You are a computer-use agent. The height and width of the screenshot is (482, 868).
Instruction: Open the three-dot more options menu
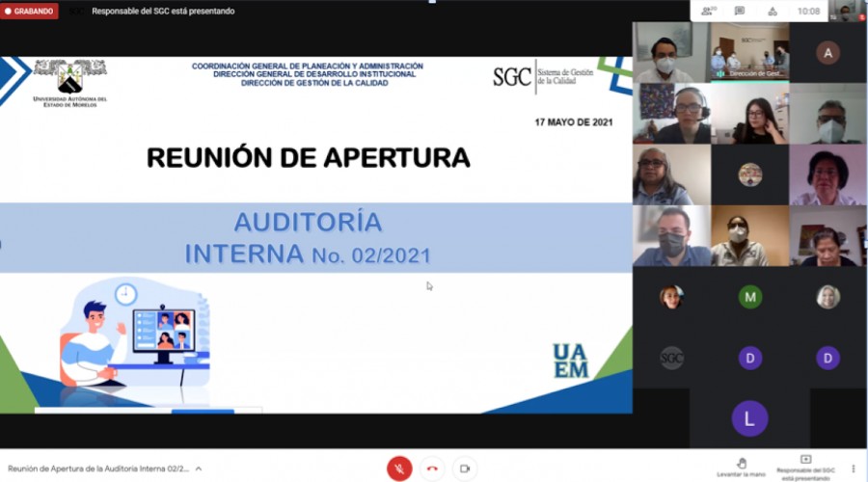coord(853,469)
